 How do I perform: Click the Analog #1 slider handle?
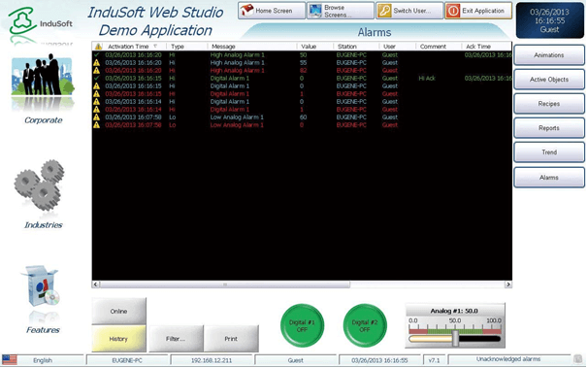point(455,338)
